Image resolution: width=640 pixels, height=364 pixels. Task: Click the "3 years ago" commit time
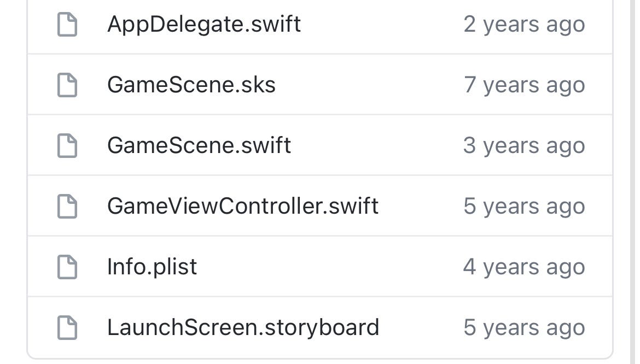click(524, 146)
